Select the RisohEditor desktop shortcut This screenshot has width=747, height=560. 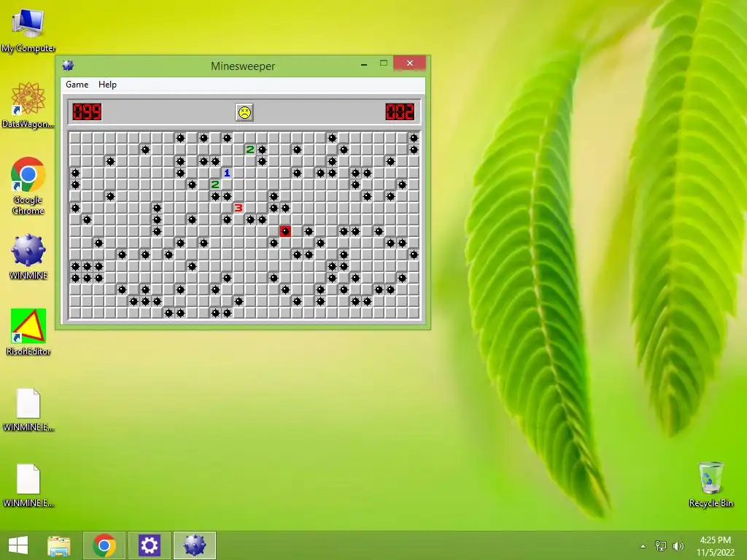click(28, 332)
